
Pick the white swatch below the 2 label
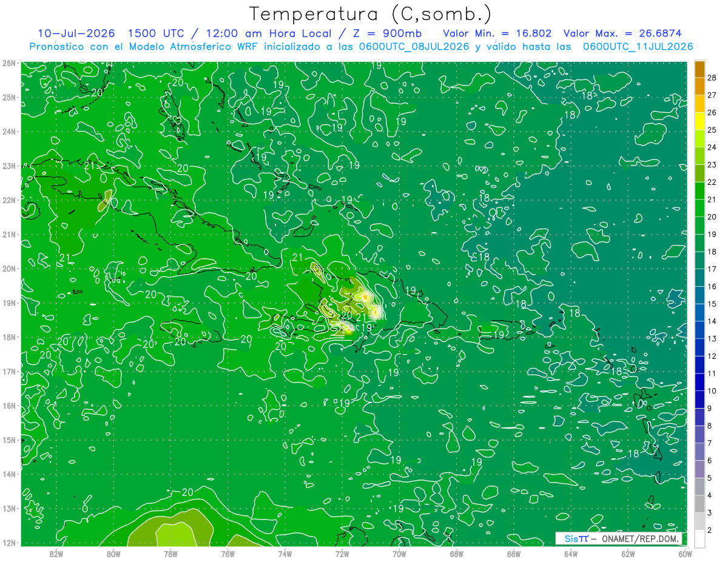(699, 538)
